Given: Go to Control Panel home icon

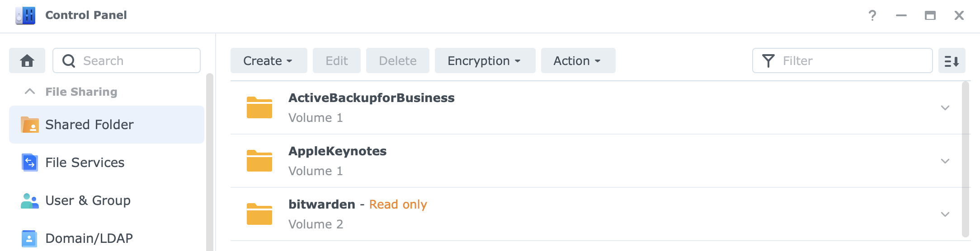Looking at the screenshot, I should pos(27,60).
